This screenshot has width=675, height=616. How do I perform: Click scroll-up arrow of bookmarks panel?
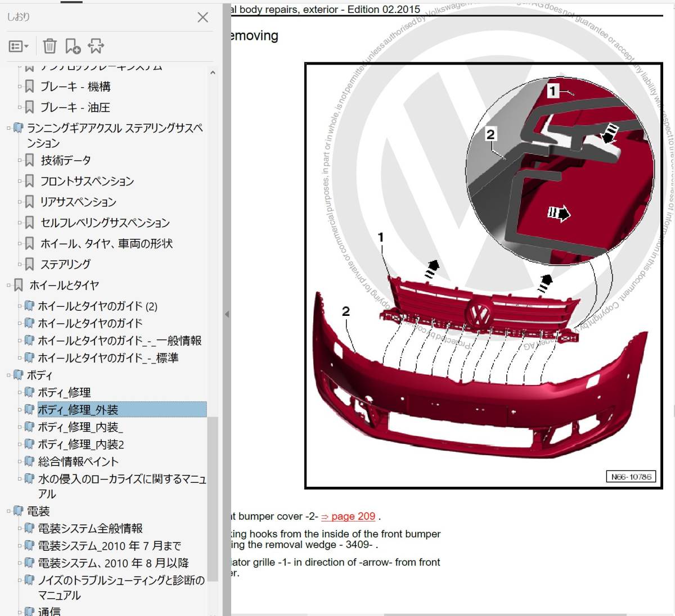point(213,73)
